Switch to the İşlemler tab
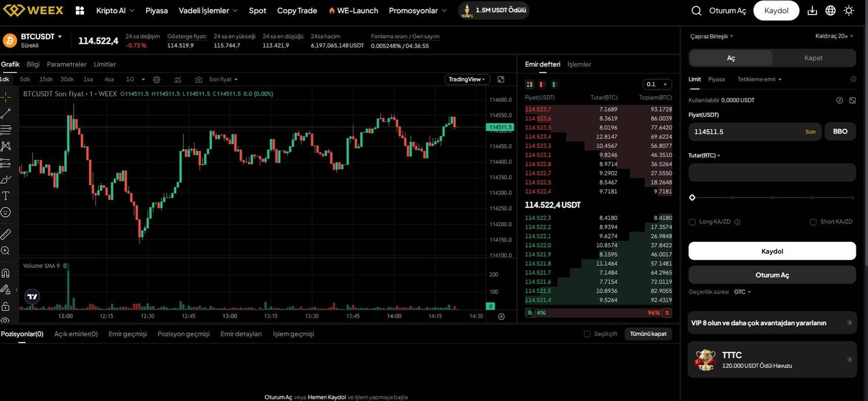Image resolution: width=868 pixels, height=401 pixels. point(579,64)
